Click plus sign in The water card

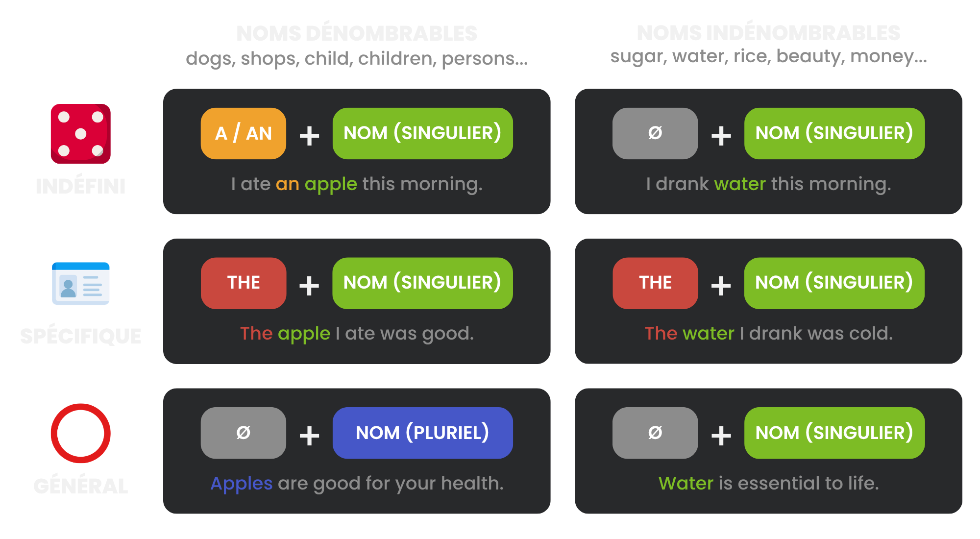pyautogui.click(x=721, y=286)
